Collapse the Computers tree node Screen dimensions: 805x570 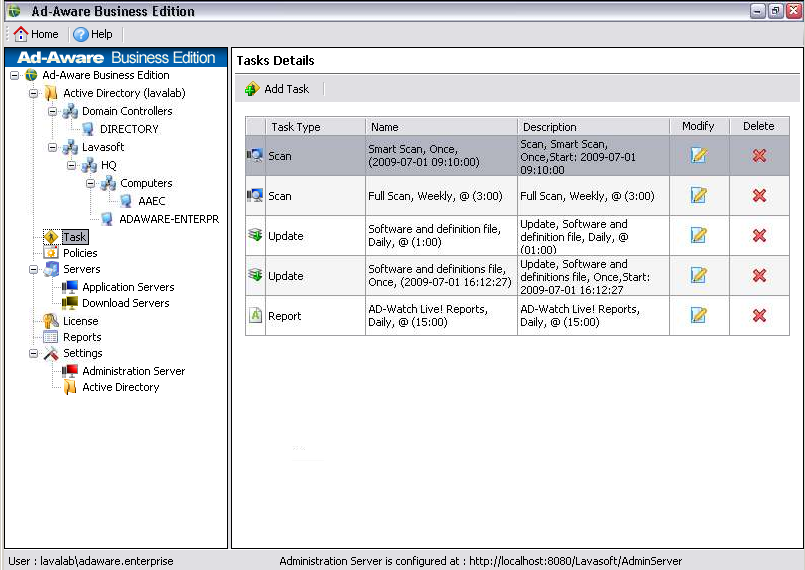point(90,183)
